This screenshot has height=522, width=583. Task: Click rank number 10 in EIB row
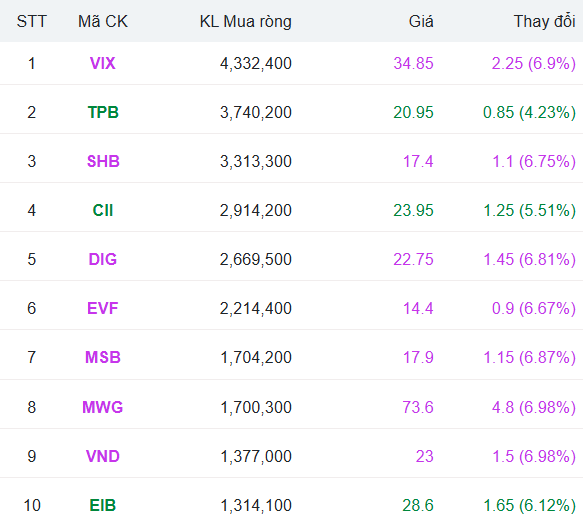32,505
